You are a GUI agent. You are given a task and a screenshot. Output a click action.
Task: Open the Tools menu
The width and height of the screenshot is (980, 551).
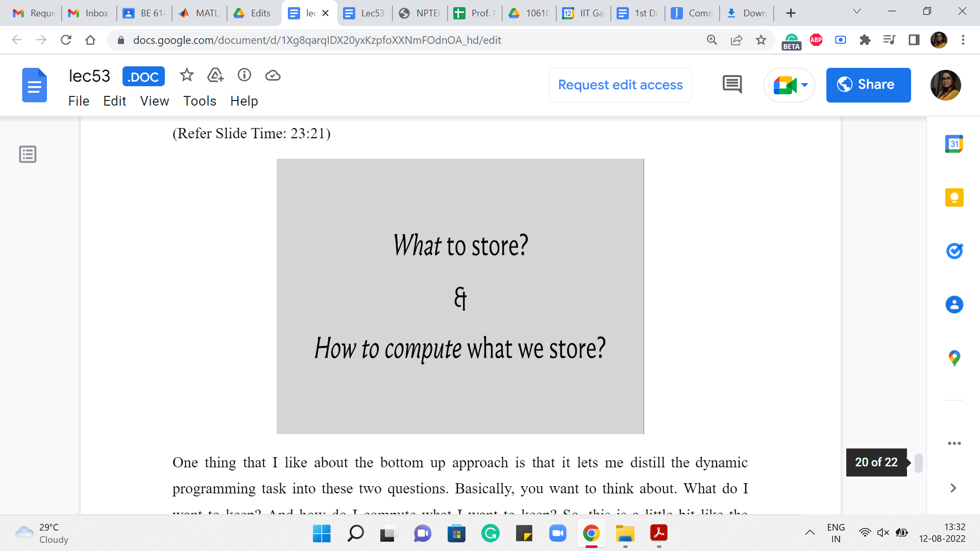pos(200,101)
